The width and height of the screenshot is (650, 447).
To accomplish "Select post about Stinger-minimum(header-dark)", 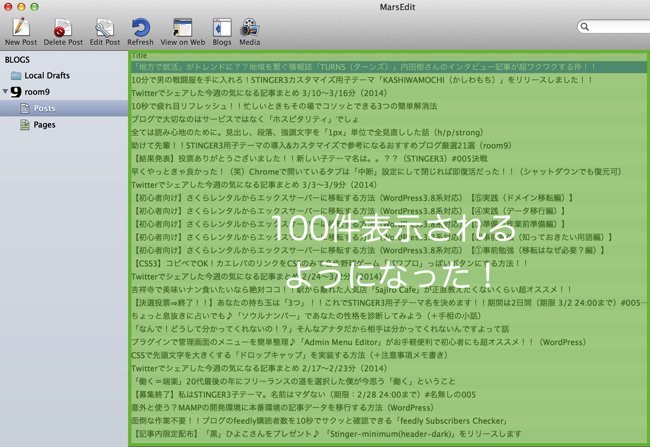I will click(x=388, y=434).
